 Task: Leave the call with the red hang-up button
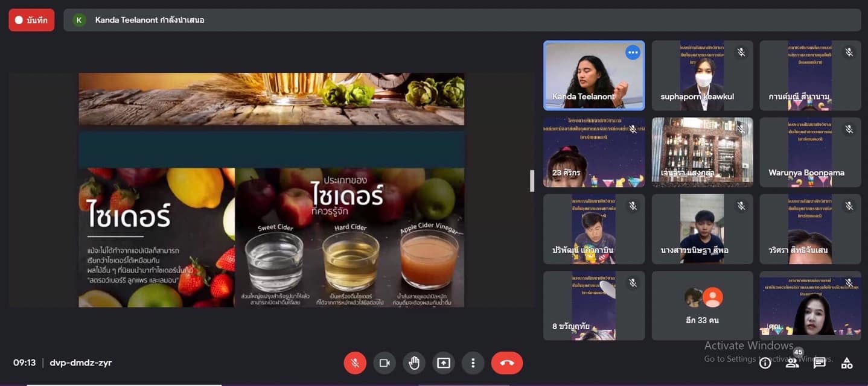[506, 363]
